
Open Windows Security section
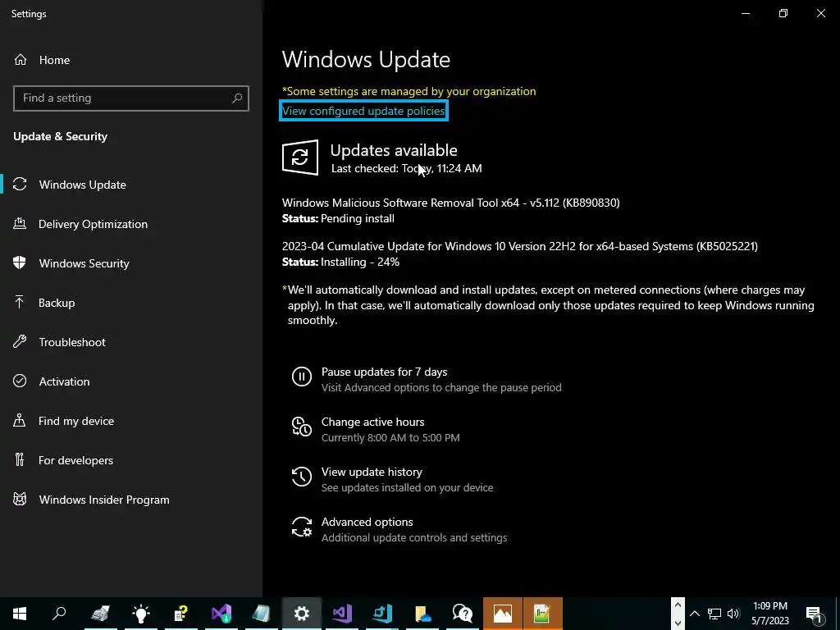84,263
